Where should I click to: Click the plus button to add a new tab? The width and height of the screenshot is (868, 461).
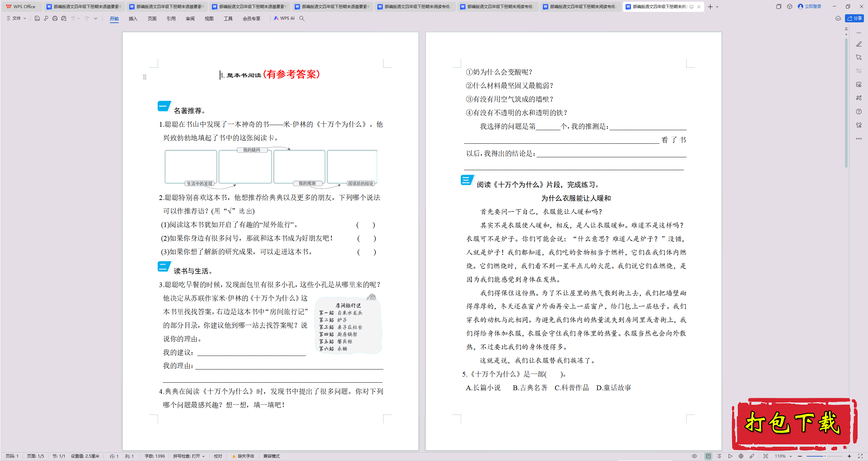[x=710, y=6]
